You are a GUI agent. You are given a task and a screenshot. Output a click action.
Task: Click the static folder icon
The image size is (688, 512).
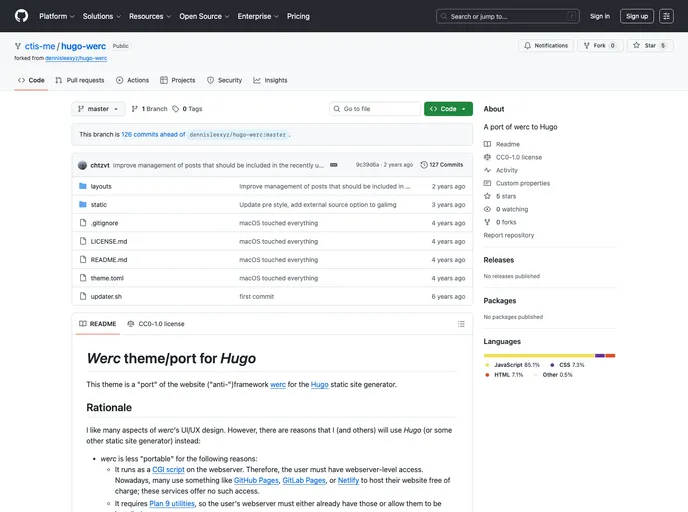point(82,204)
